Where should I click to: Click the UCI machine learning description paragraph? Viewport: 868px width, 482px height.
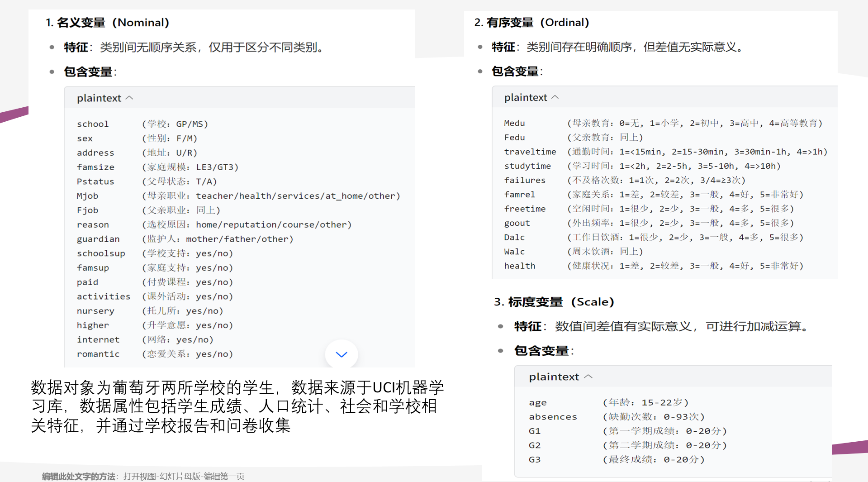point(235,406)
